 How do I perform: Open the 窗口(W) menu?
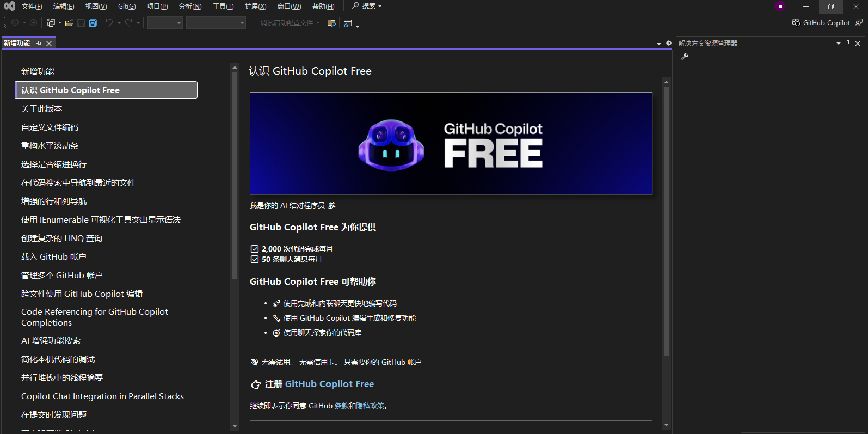tap(289, 7)
